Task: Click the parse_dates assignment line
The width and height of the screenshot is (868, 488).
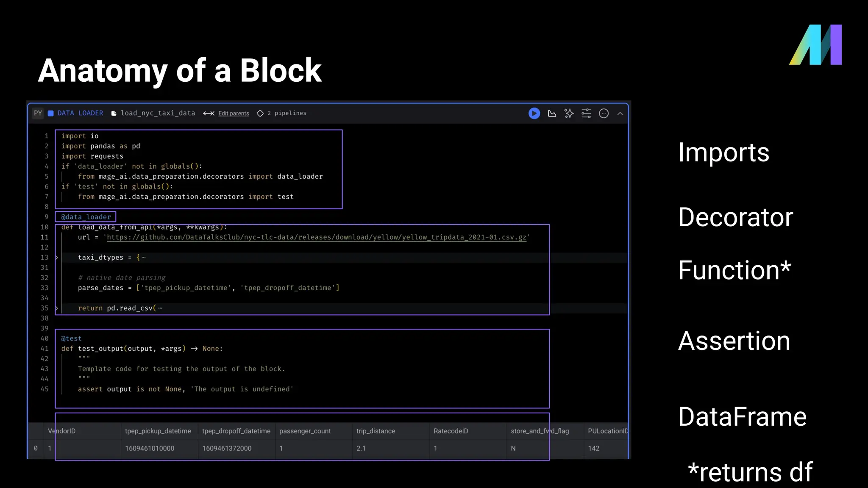Action: (x=209, y=288)
